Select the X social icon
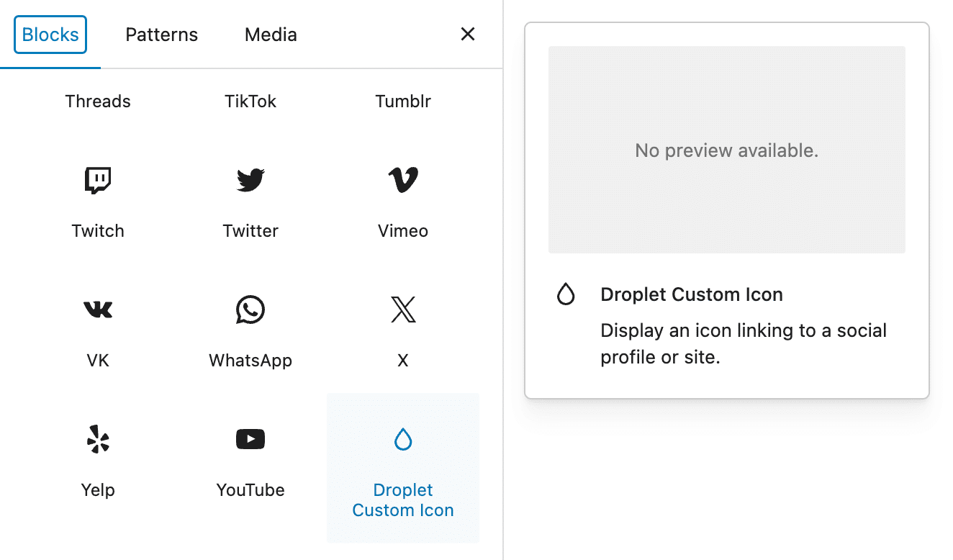Viewport: 953px width, 560px height. pos(403,310)
